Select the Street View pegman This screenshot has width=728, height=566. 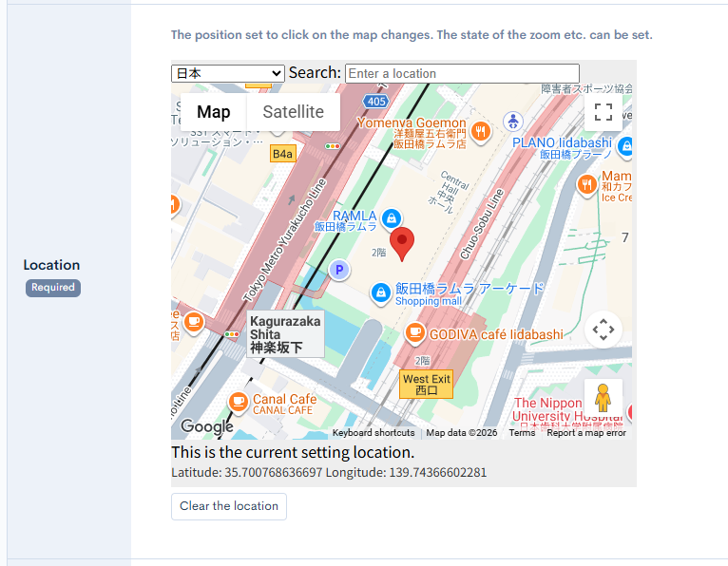tap(603, 398)
